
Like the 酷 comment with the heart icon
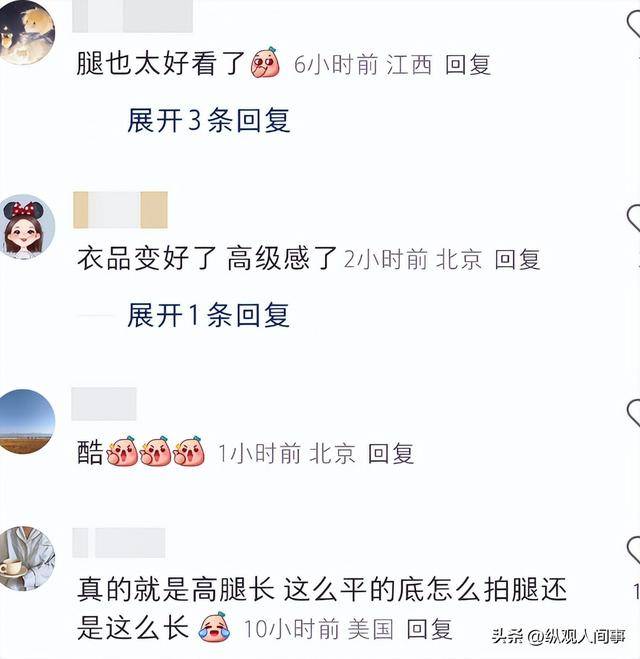click(634, 413)
